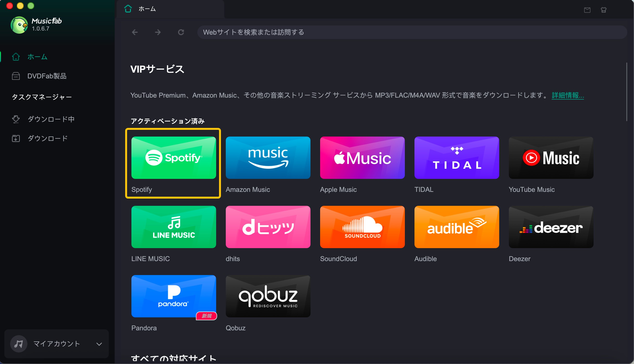Open the LINE MUSIC service tile
The image size is (634, 364).
point(174,227)
